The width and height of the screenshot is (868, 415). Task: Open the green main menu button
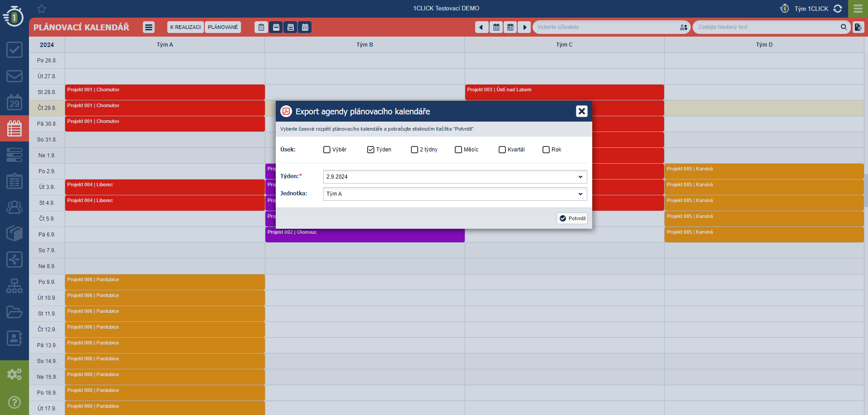click(858, 9)
